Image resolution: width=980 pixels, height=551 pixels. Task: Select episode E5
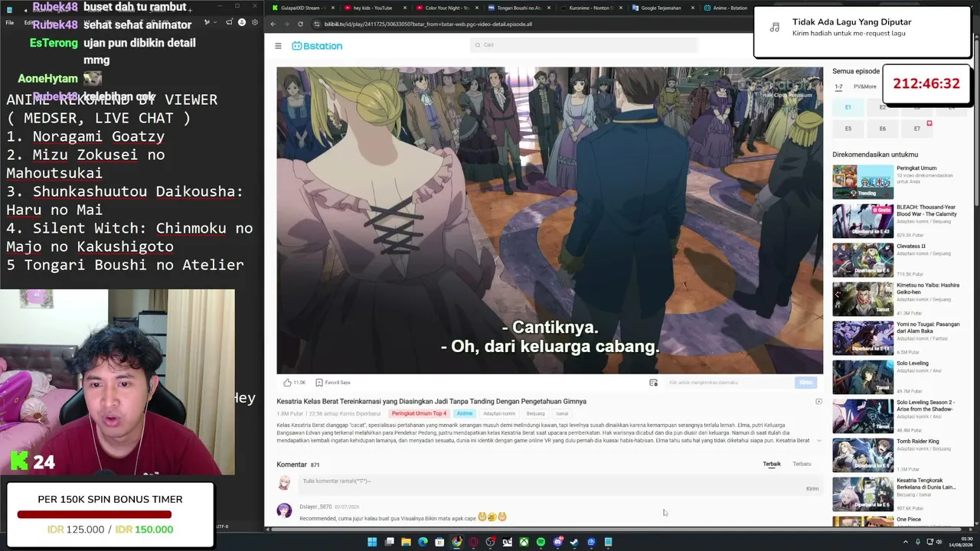click(x=848, y=129)
